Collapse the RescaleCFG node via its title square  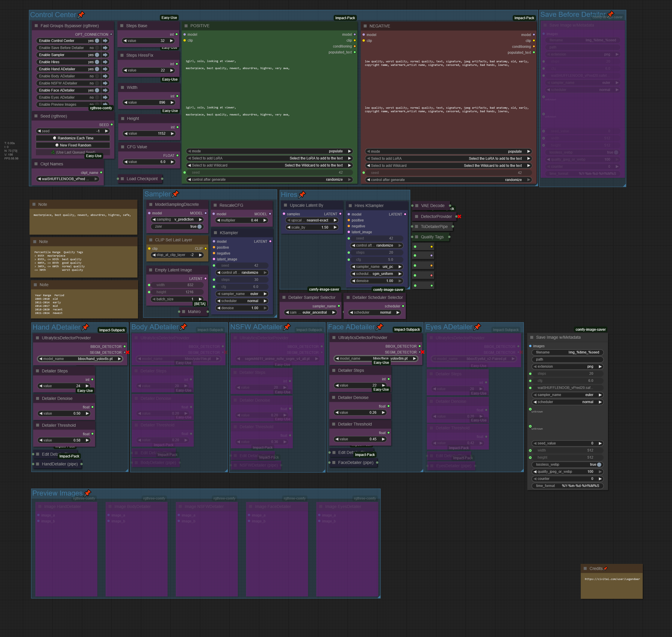click(x=215, y=205)
